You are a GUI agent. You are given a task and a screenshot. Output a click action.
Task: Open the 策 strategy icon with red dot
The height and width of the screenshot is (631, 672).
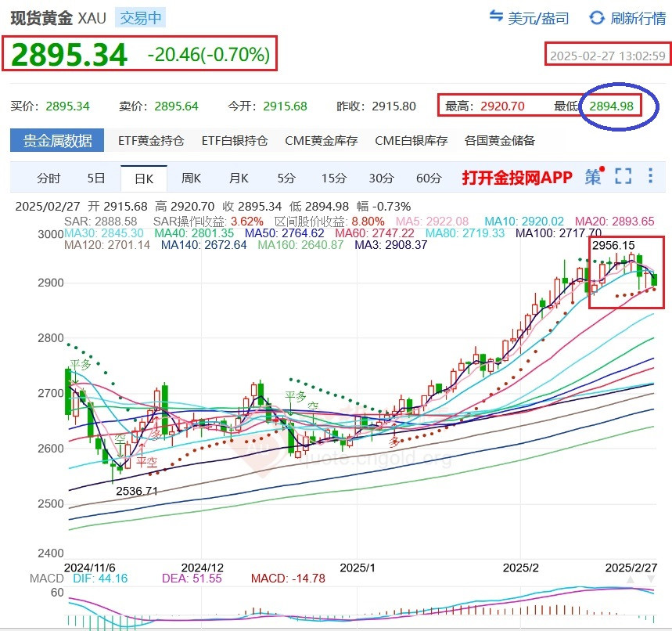point(593,177)
